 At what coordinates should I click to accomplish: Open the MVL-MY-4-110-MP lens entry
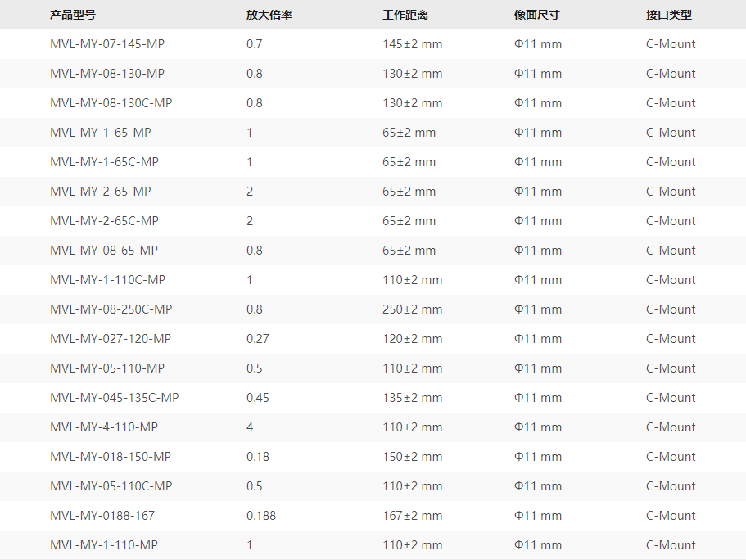point(104,427)
